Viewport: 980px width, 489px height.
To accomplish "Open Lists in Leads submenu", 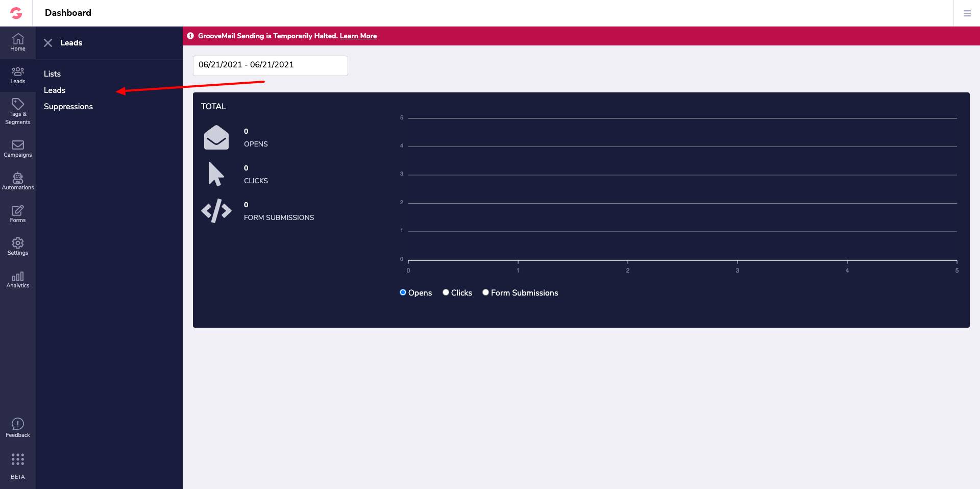I will click(52, 74).
